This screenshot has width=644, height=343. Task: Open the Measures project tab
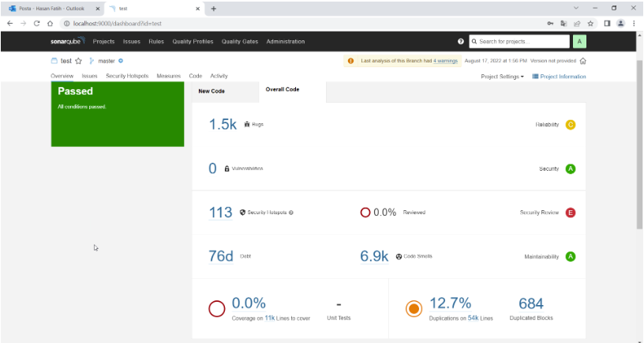pyautogui.click(x=169, y=76)
